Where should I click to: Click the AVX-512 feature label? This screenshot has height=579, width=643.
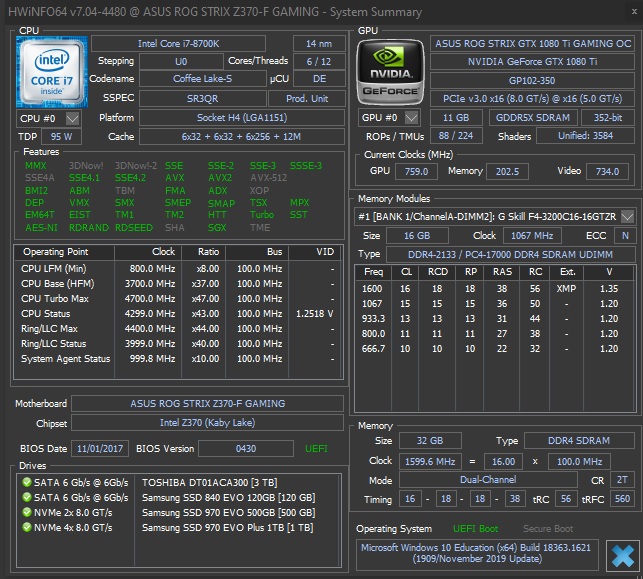(x=269, y=178)
